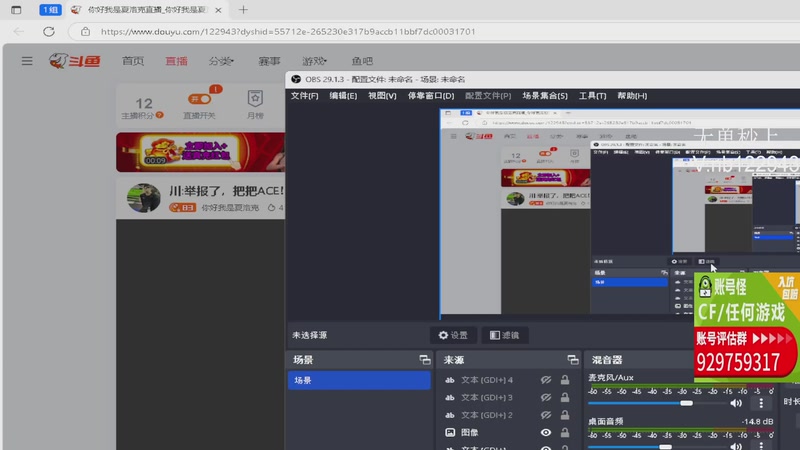The width and height of the screenshot is (800, 450).
Task: Open the OBS 工具(T) menu
Action: [x=592, y=95]
